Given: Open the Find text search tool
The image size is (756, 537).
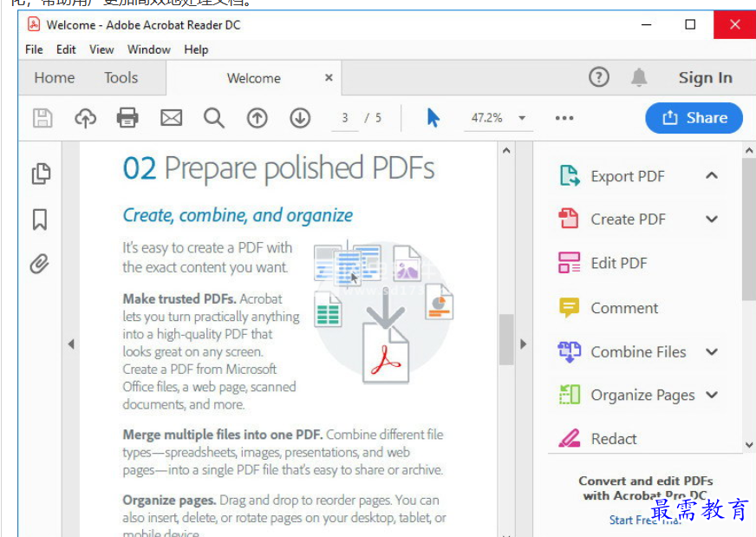Looking at the screenshot, I should [213, 118].
